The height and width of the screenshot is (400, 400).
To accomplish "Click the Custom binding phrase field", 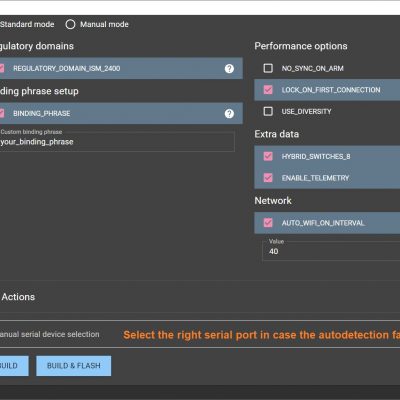I will [117, 142].
